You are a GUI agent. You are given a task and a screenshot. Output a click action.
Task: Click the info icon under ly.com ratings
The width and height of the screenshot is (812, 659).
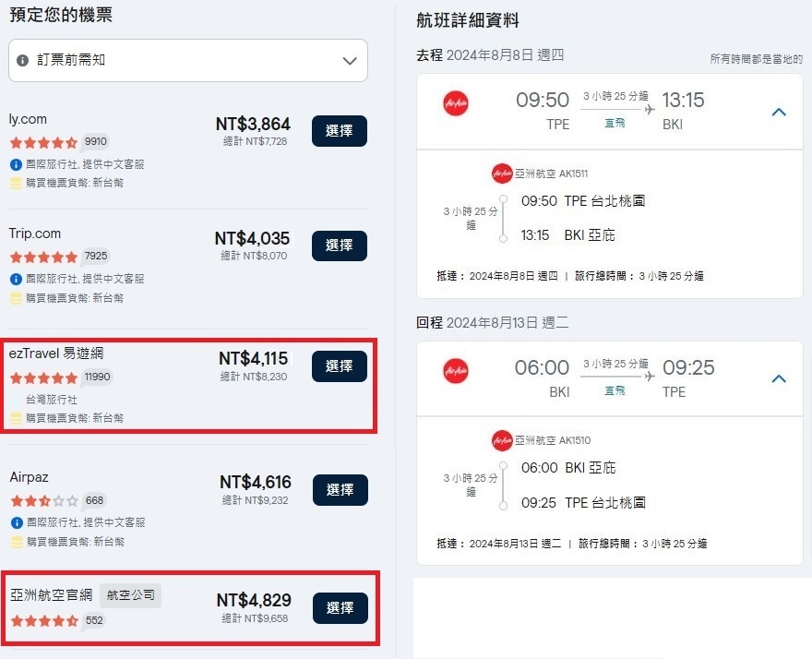(16, 164)
